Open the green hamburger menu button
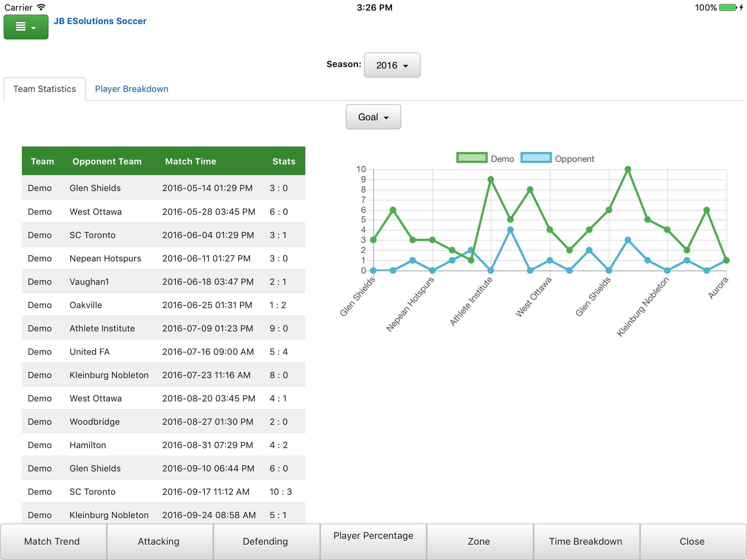Screen dimensions: 747x560 coord(26,27)
